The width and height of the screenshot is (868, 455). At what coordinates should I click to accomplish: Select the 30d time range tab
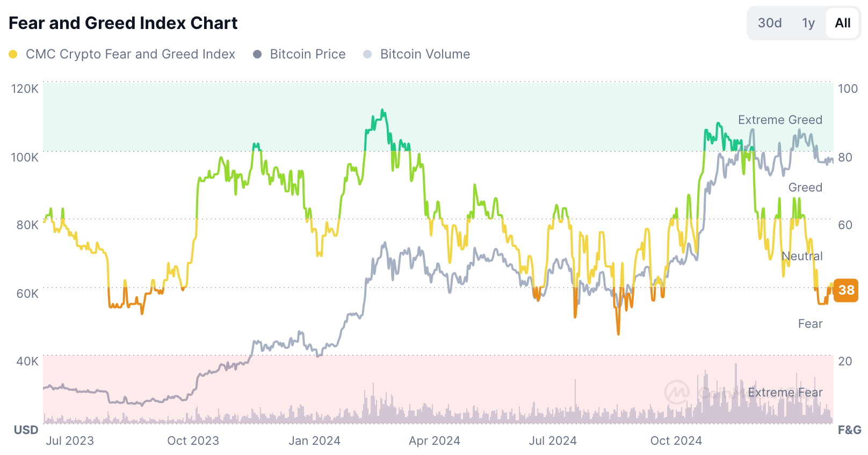point(769,23)
